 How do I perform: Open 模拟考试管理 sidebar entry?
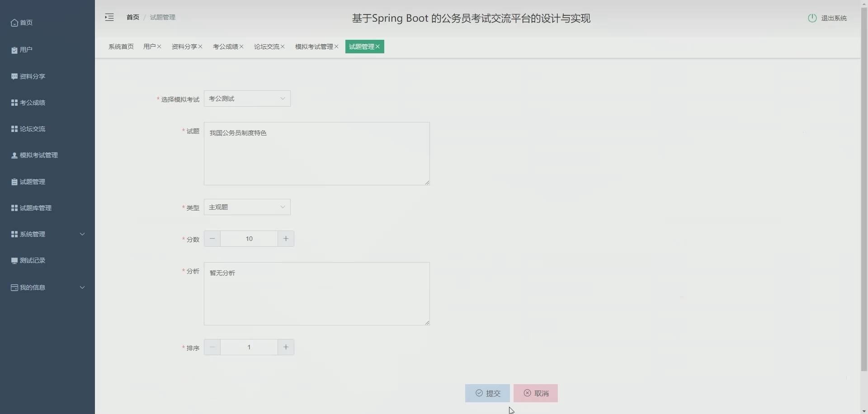(14, 155)
